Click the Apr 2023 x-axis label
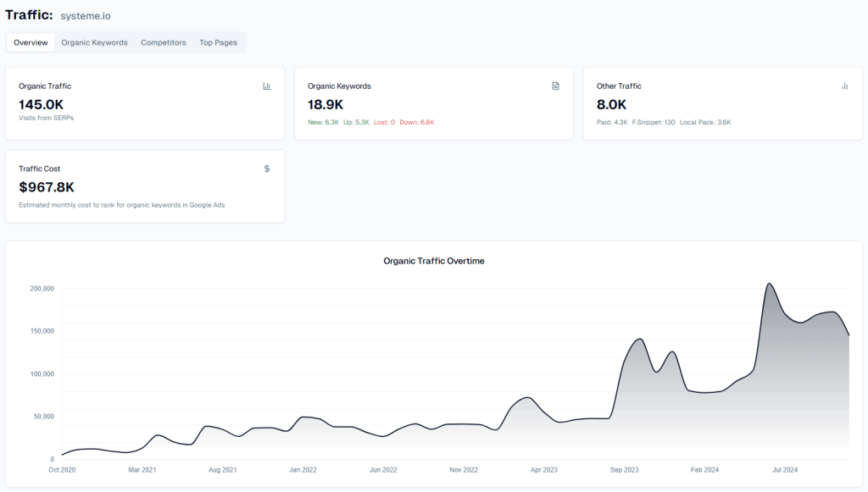Image resolution: width=868 pixels, height=492 pixels. tap(544, 470)
